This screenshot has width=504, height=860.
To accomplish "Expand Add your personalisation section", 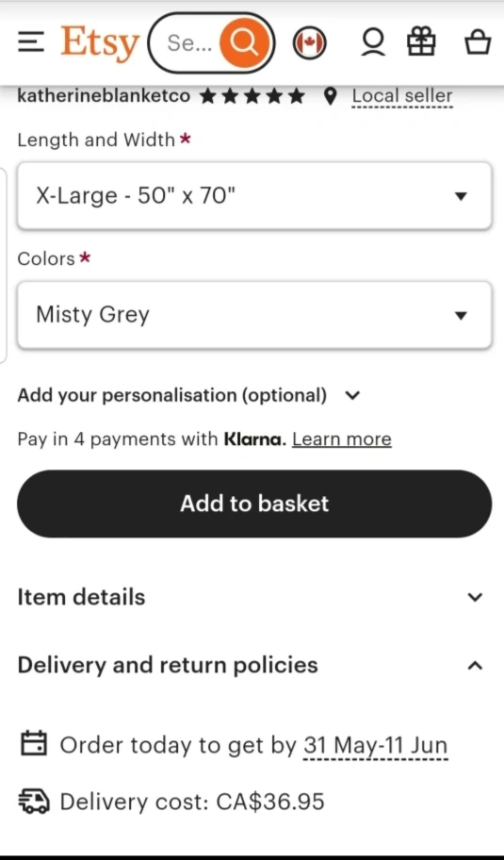I will click(x=189, y=395).
